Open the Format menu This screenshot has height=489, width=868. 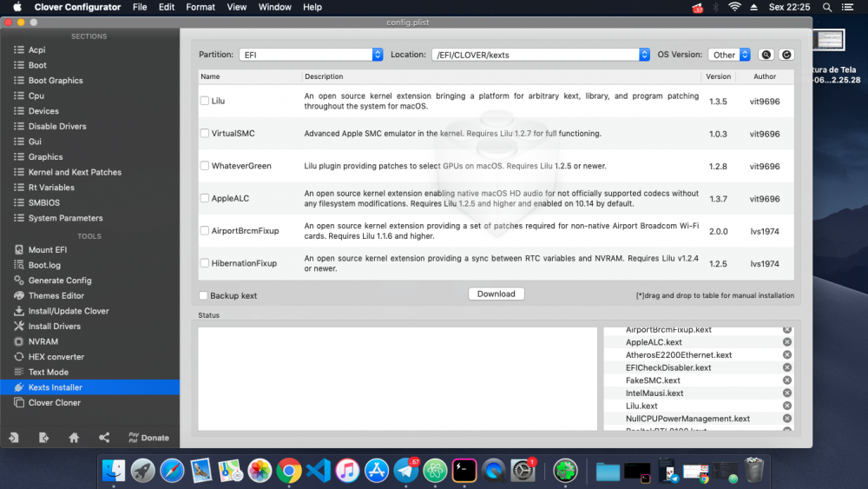coord(201,7)
